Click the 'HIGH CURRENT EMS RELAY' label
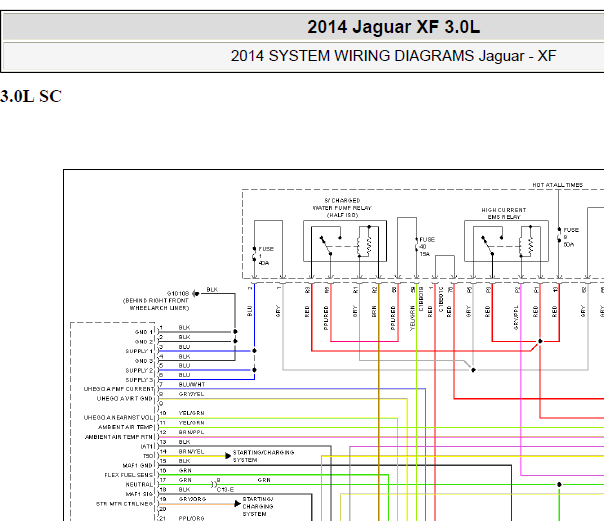Screen dimensions: 604x521 click(503, 213)
